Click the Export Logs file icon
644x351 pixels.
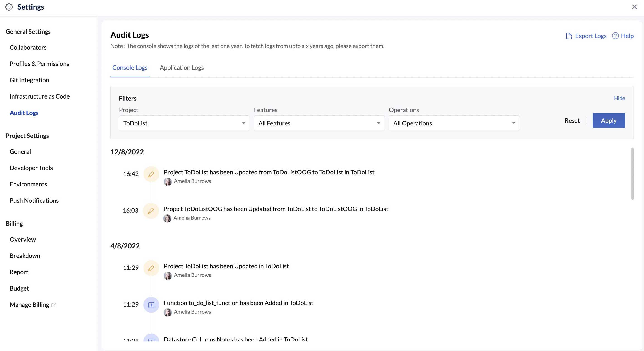(569, 36)
